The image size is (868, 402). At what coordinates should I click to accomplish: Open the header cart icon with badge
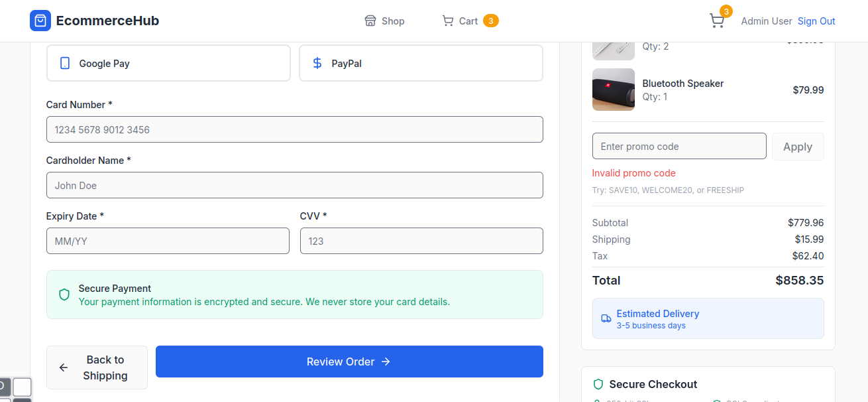(x=717, y=21)
